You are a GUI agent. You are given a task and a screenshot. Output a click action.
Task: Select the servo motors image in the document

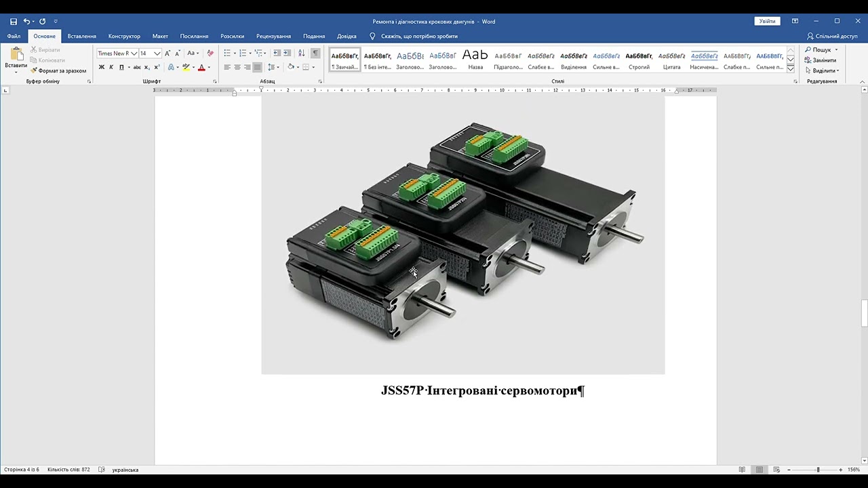coord(463,235)
